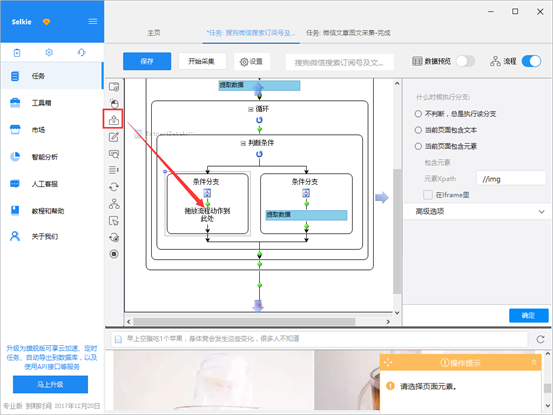
Task: Check the 在Iframe里 checkbox
Action: [x=427, y=195]
